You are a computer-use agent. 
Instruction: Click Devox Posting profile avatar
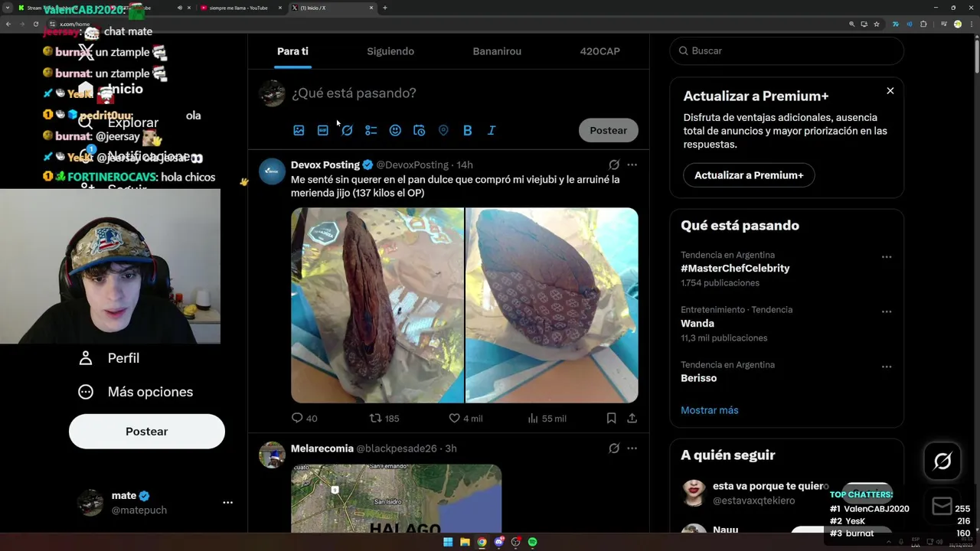tap(272, 171)
